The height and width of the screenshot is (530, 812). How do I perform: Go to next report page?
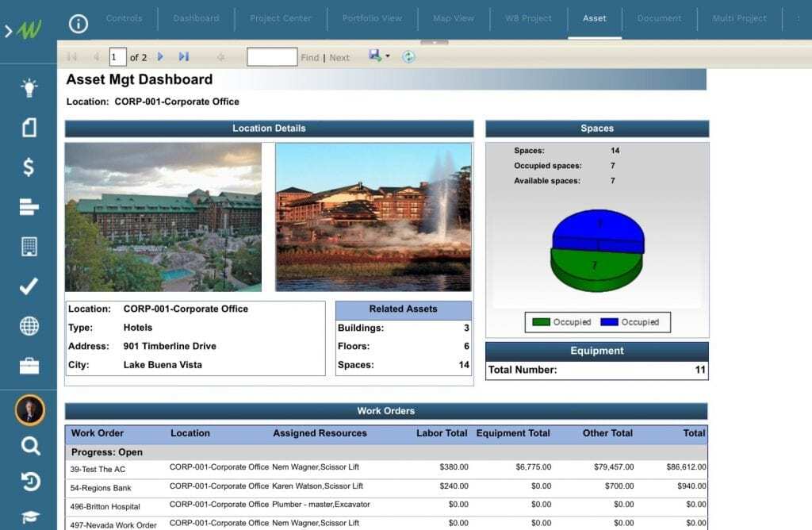(x=160, y=56)
